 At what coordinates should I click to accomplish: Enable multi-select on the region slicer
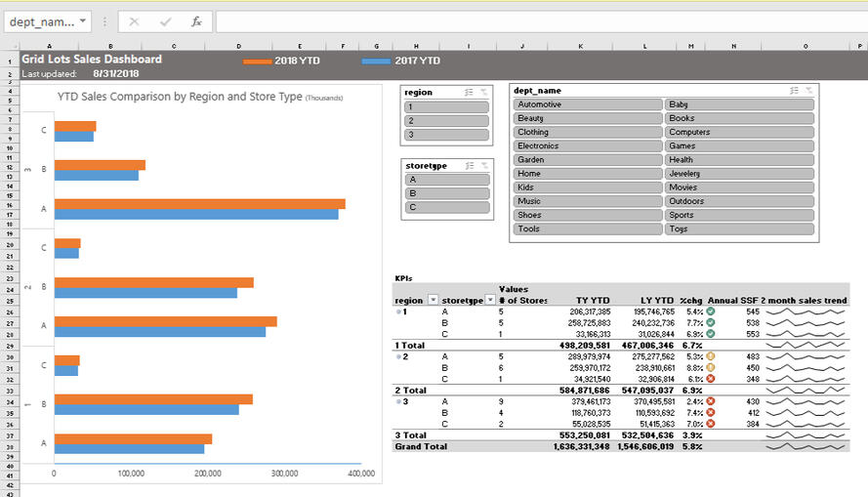tap(469, 92)
